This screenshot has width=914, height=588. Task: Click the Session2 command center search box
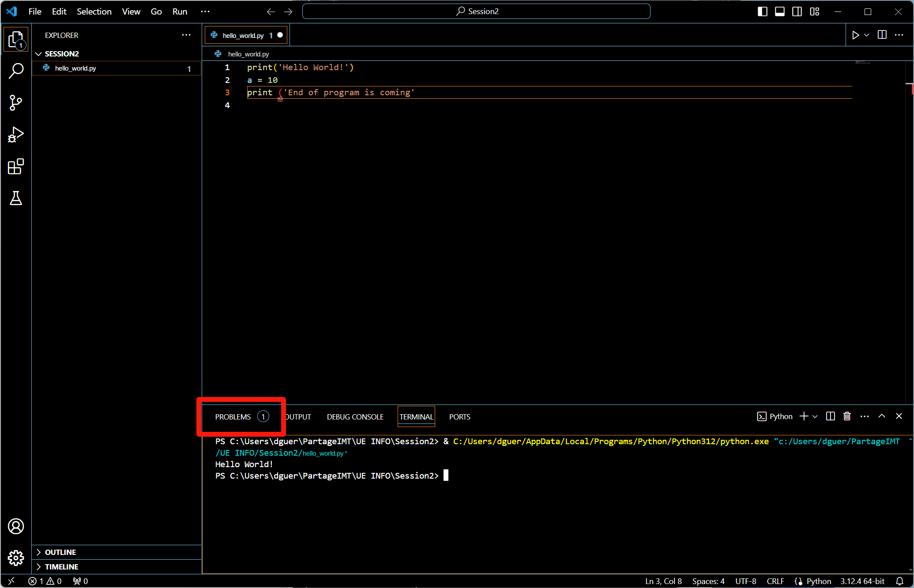tap(476, 11)
